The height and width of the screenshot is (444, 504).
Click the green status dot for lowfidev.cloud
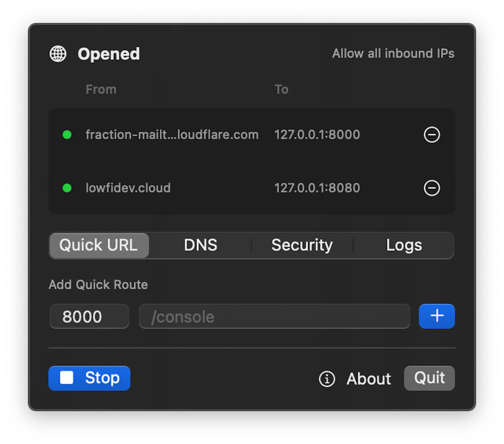click(x=67, y=188)
